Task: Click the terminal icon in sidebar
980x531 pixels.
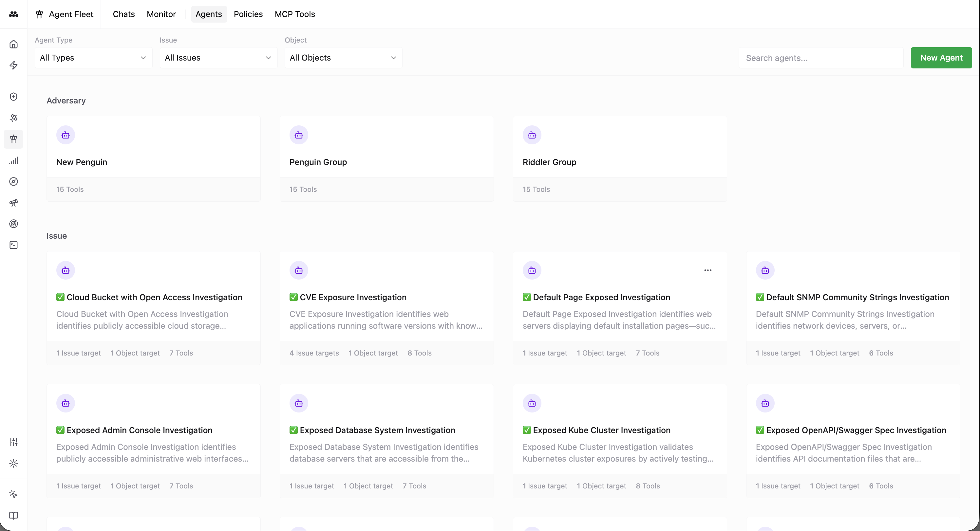Action: [14, 245]
